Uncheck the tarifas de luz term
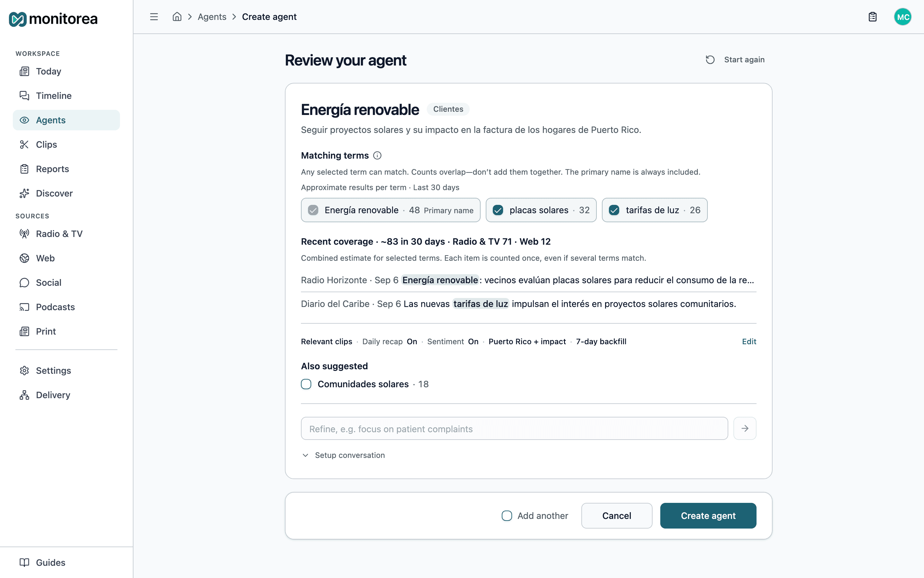Screen dimensions: 924x578 tap(614, 210)
